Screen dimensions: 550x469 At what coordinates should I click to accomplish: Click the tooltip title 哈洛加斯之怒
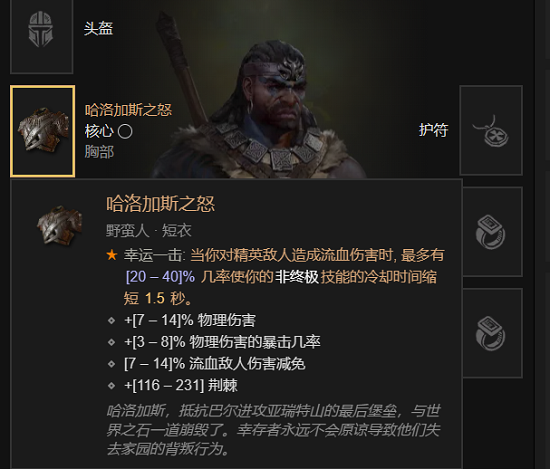click(161, 204)
